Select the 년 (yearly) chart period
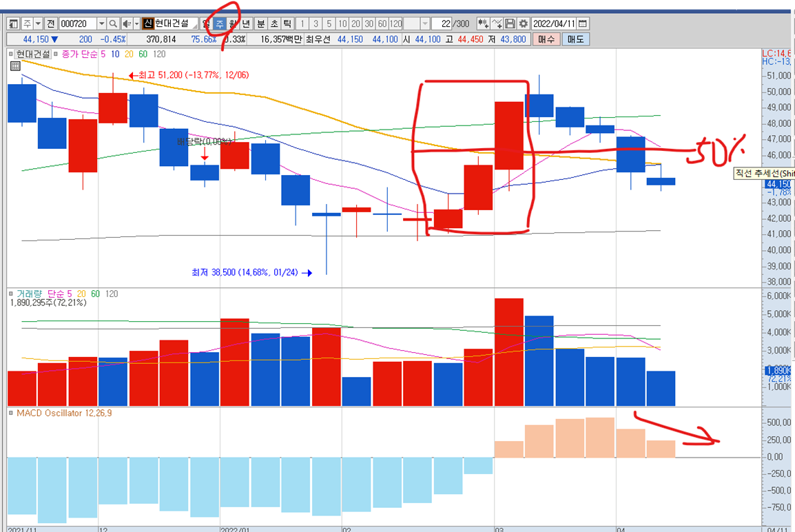 (x=246, y=24)
